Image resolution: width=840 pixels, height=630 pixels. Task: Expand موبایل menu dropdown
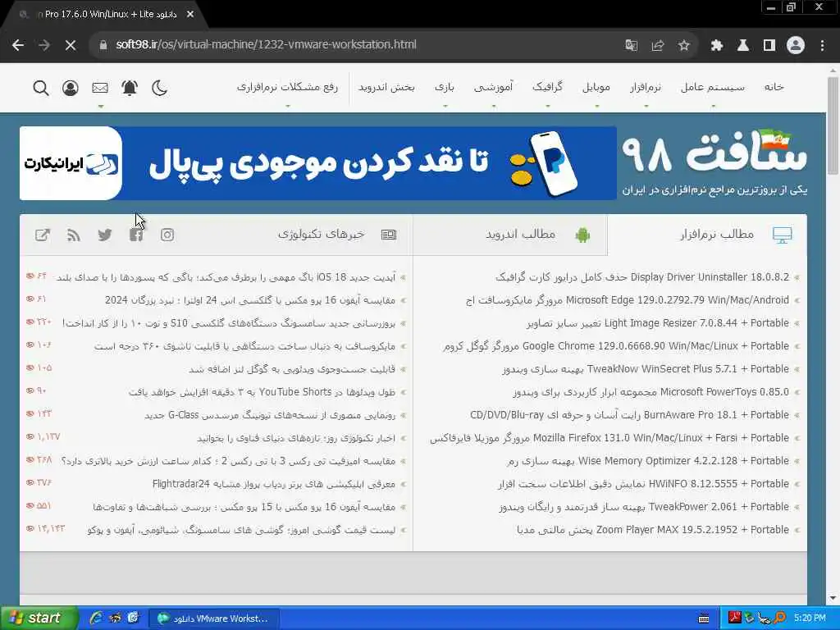tap(596, 87)
